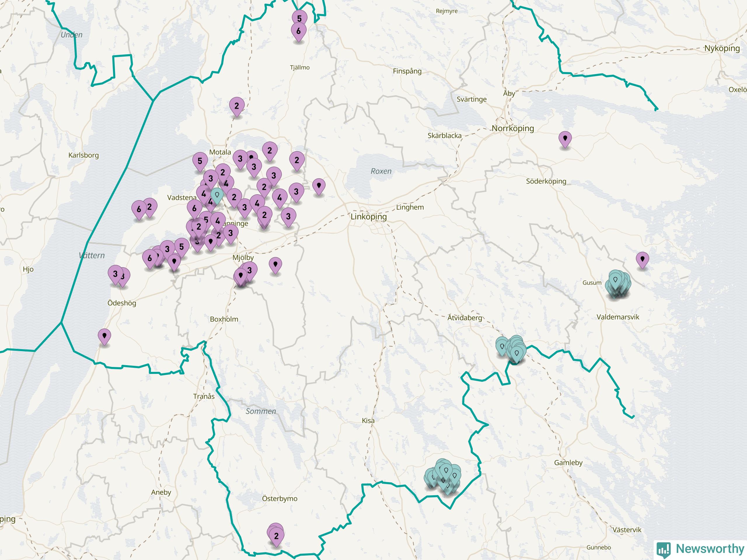Viewport: 747px width, 560px height.
Task: Click the Svärtinge label
Action: pos(472,99)
